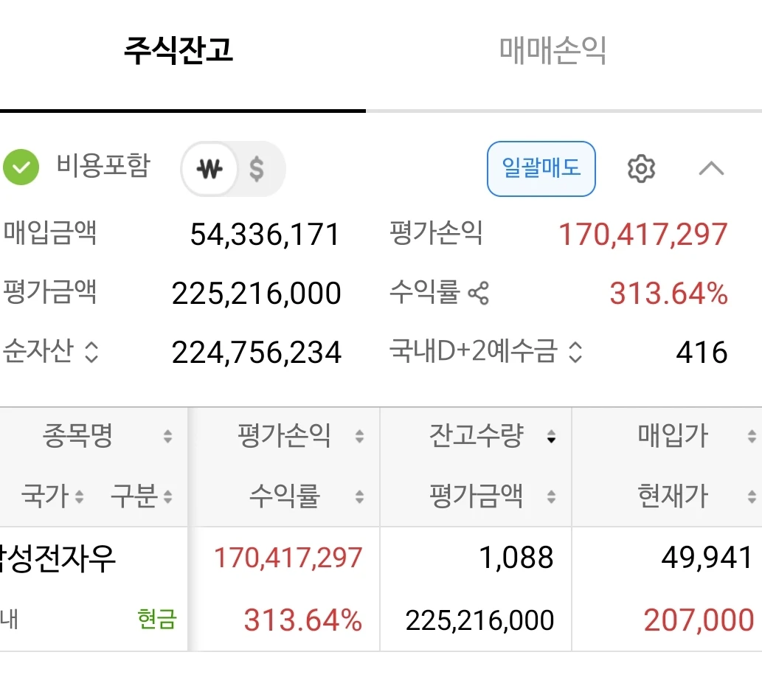This screenshot has width=762, height=700.
Task: Open the settings gear icon
Action: click(641, 169)
